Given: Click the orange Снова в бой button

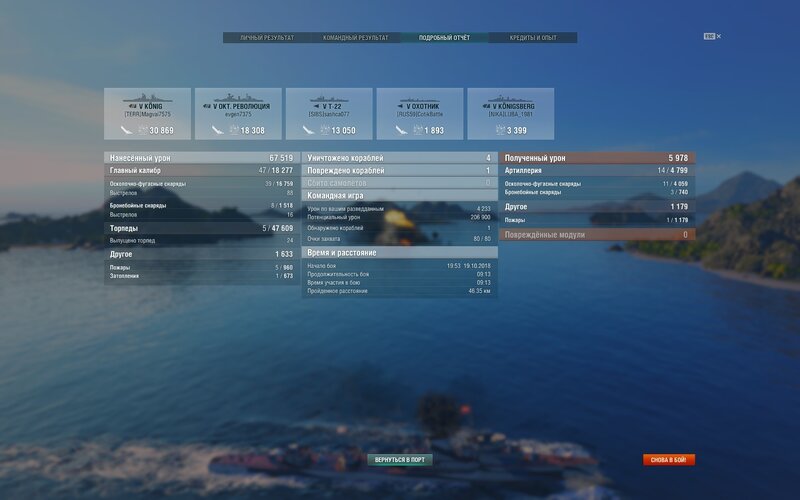Looking at the screenshot, I should coord(669,460).
